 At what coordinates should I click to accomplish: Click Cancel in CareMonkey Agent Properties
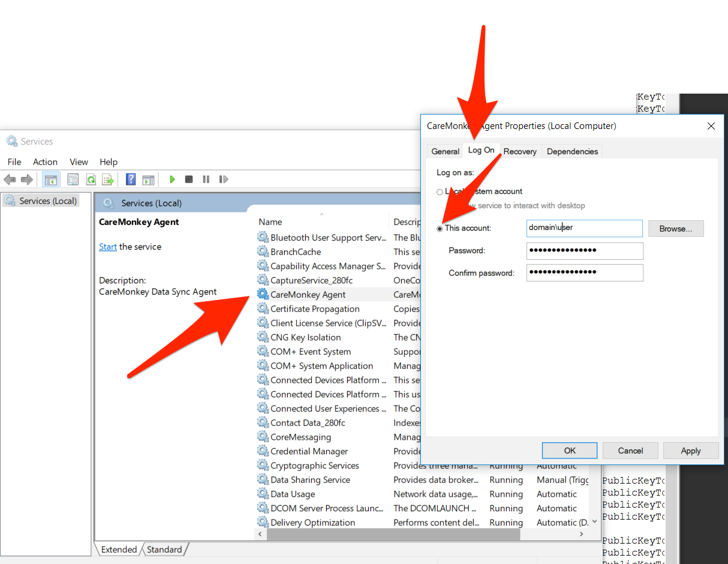tap(630, 451)
